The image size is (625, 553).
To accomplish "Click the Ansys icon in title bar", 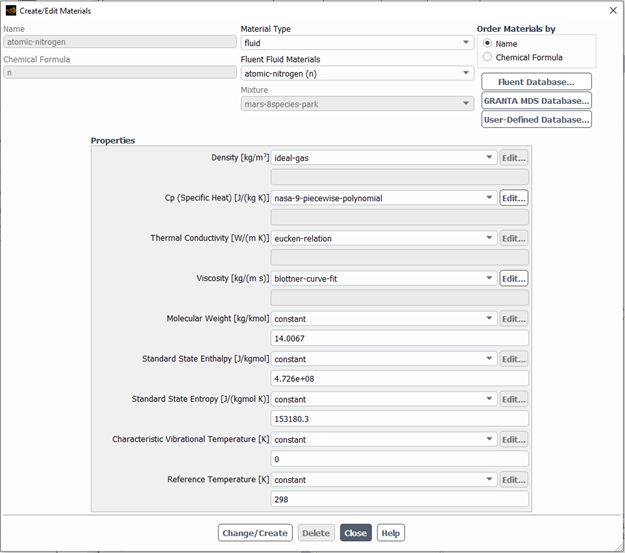I will coord(10,10).
